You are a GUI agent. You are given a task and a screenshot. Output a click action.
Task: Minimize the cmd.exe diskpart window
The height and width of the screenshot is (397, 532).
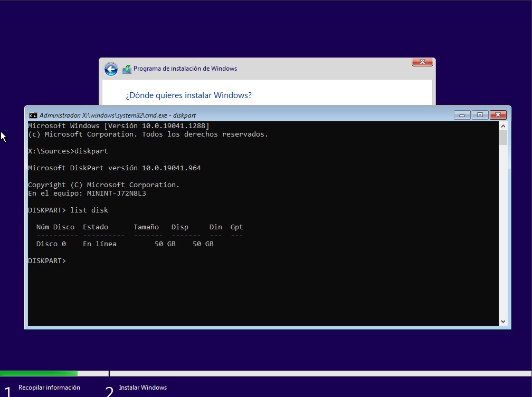pyautogui.click(x=462, y=115)
